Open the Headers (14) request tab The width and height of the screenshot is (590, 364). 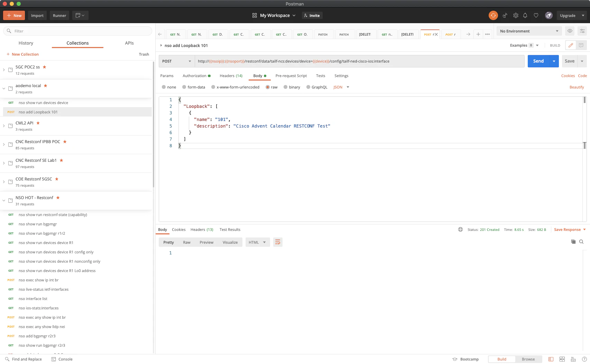231,76
